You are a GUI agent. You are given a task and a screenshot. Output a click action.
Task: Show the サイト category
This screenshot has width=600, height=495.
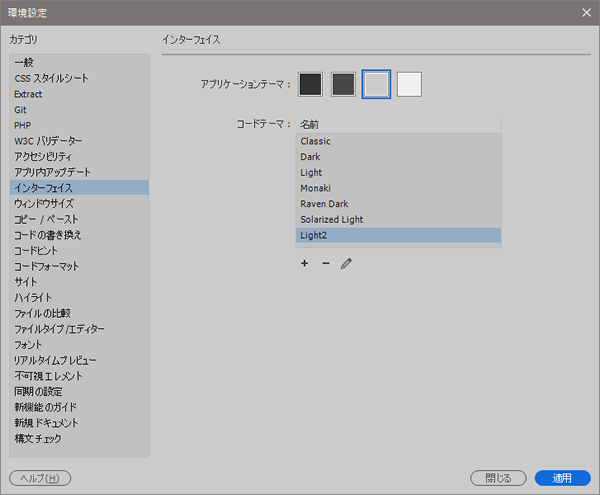[79, 282]
